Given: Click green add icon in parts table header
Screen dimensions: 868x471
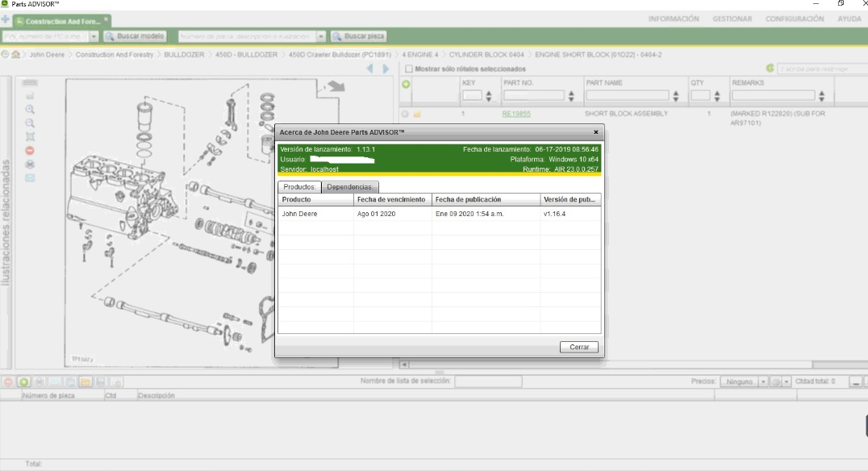Looking at the screenshot, I should (x=406, y=84).
